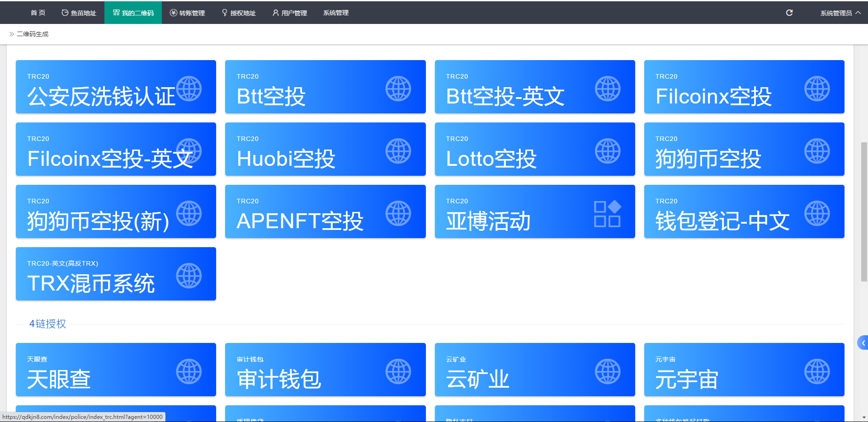Click the globe icon on Lotto空投 card
This screenshot has height=422, width=868.
tap(607, 151)
